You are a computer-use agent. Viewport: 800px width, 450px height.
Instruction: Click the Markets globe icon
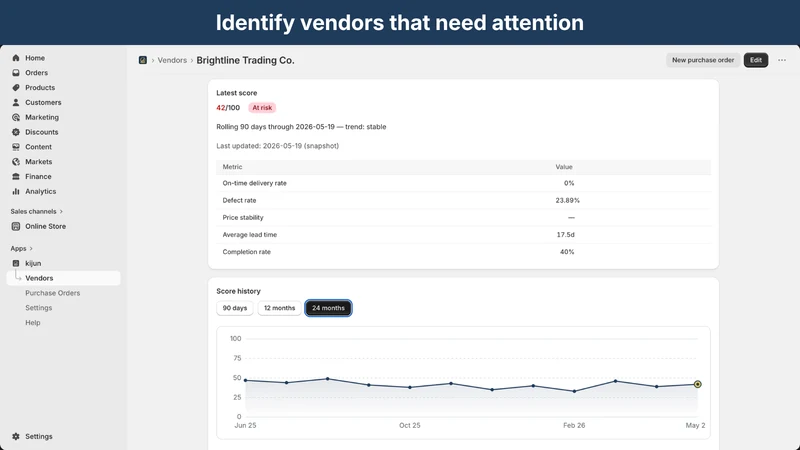(x=16, y=162)
